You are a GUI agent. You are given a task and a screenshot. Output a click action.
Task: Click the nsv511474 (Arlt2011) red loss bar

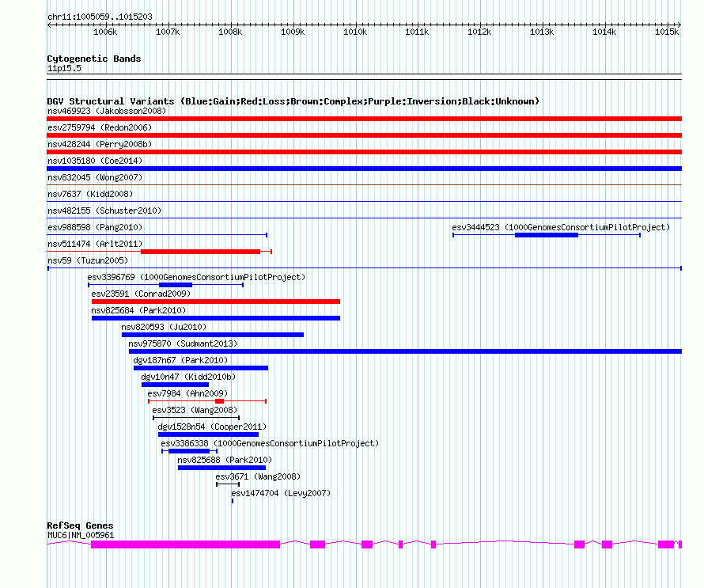coord(200,252)
